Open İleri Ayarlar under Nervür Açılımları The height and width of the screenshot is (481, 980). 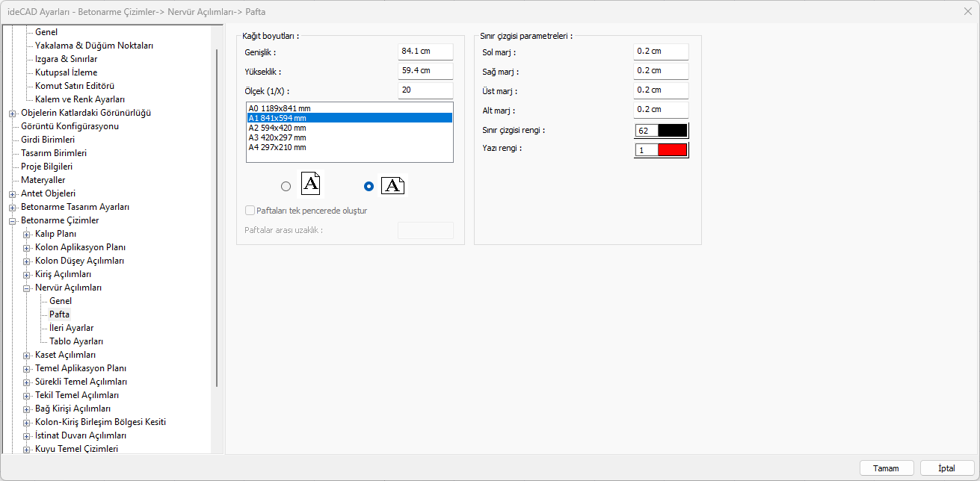pyautogui.click(x=71, y=328)
